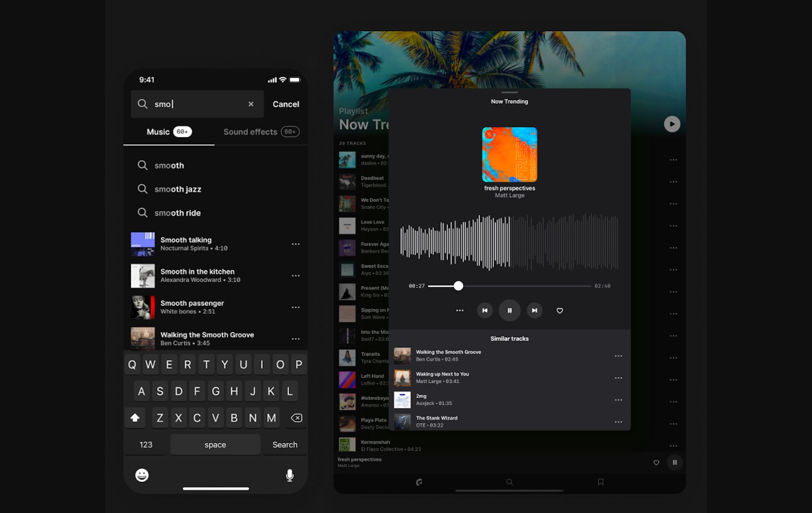Viewport: 812px width, 513px height.
Task: Tap the app logo icon in bottom navigation
Action: pos(419,482)
